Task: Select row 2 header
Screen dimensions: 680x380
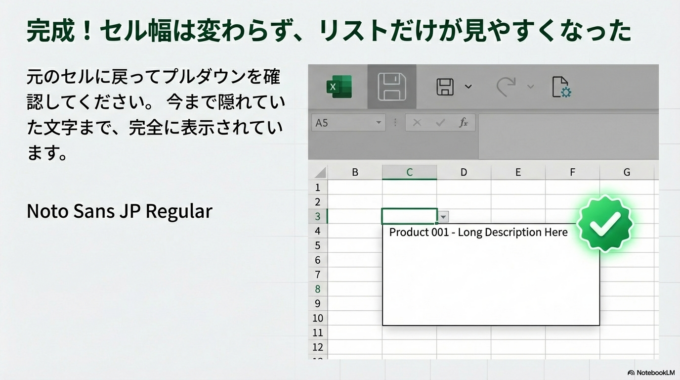Action: coord(318,202)
